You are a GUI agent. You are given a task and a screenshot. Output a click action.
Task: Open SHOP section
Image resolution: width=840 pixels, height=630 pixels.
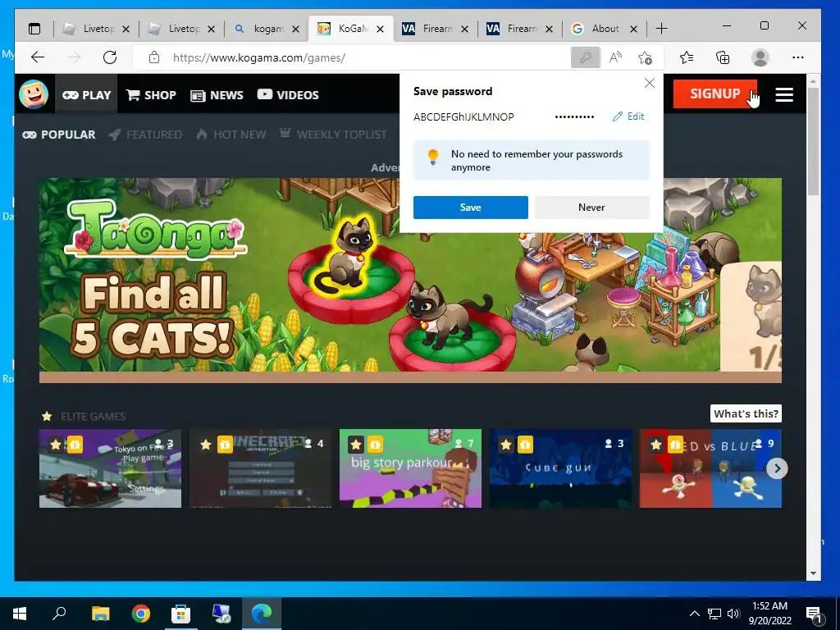(151, 95)
